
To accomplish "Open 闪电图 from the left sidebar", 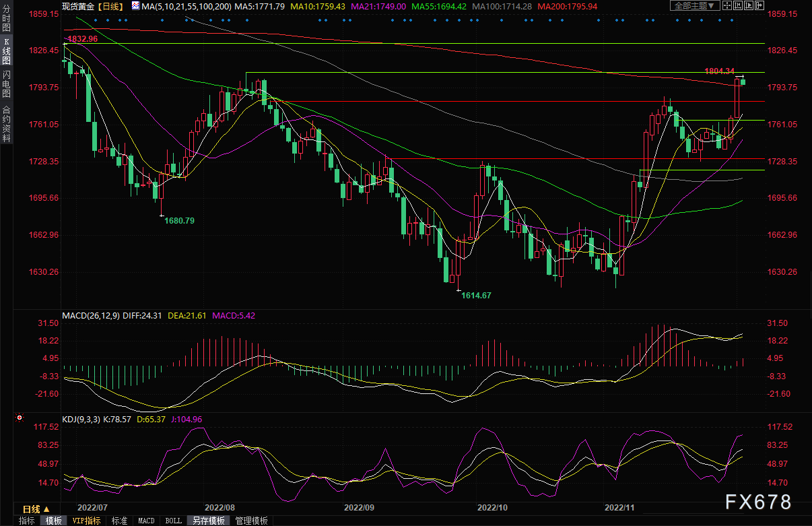I will (6, 86).
